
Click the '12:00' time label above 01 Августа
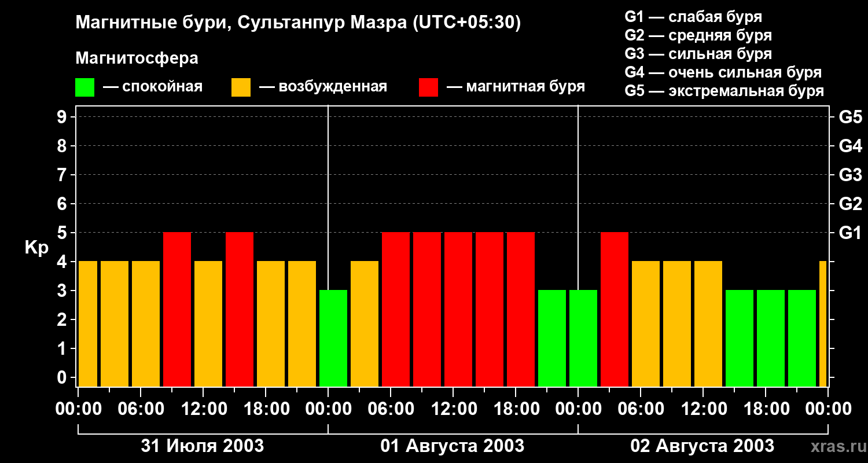pos(453,409)
